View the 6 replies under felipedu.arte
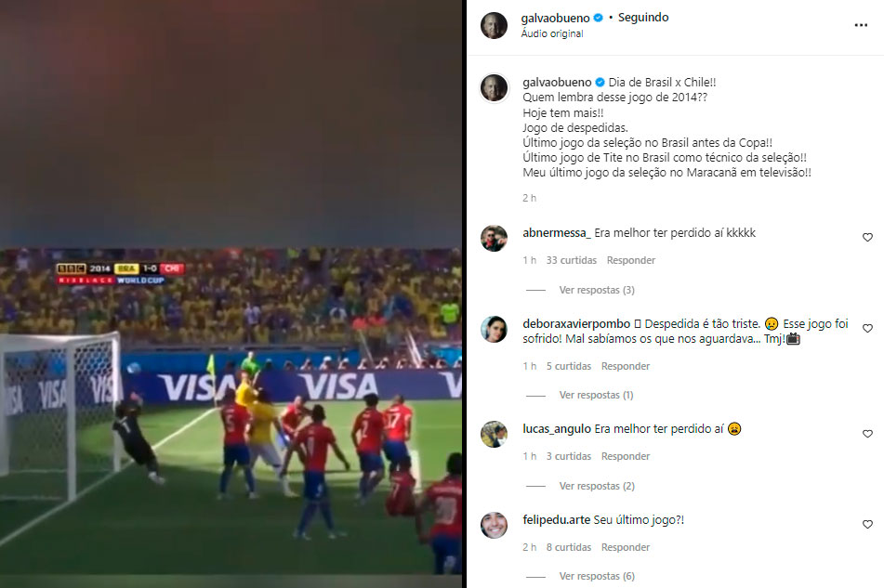Image resolution: width=884 pixels, height=588 pixels. [x=597, y=576]
